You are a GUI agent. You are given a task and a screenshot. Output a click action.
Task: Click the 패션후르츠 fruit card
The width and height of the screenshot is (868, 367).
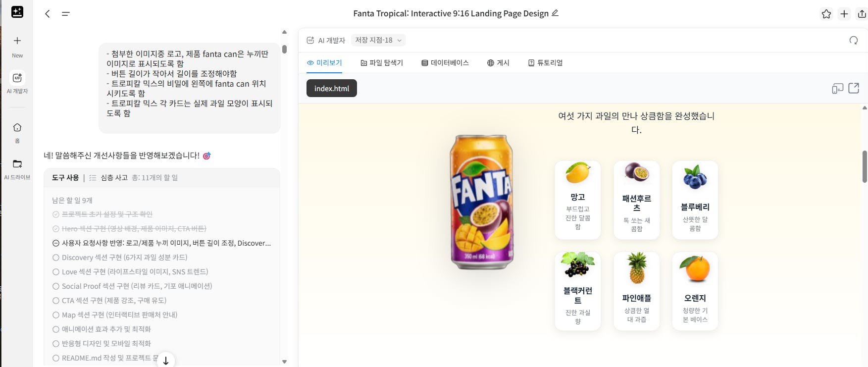tap(637, 200)
